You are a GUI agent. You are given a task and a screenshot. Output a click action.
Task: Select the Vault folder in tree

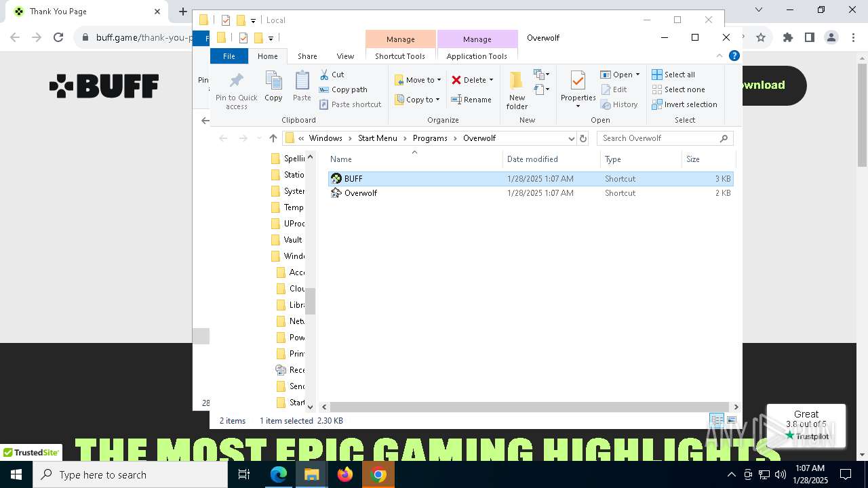(x=287, y=240)
